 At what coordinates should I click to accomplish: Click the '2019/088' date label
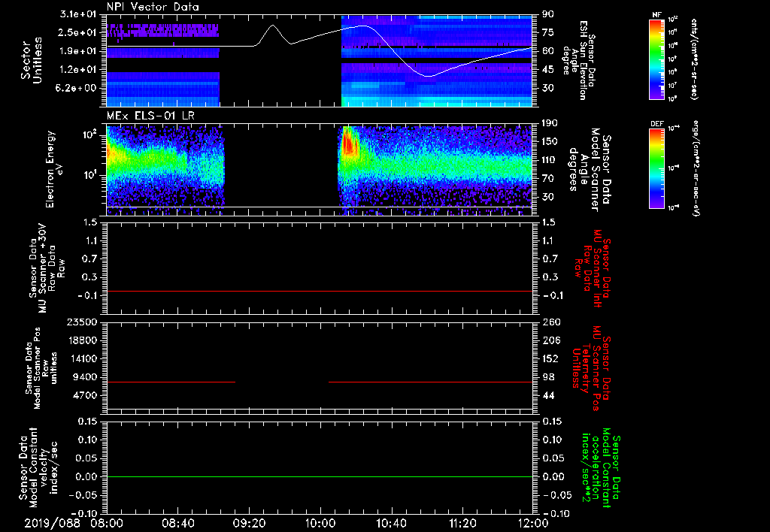tap(52, 523)
